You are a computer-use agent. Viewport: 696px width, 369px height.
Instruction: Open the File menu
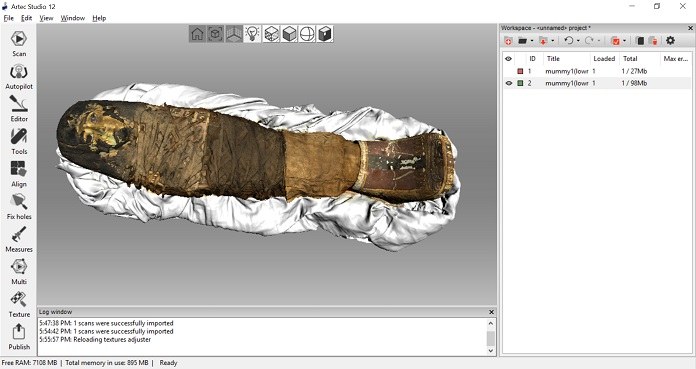click(8, 18)
